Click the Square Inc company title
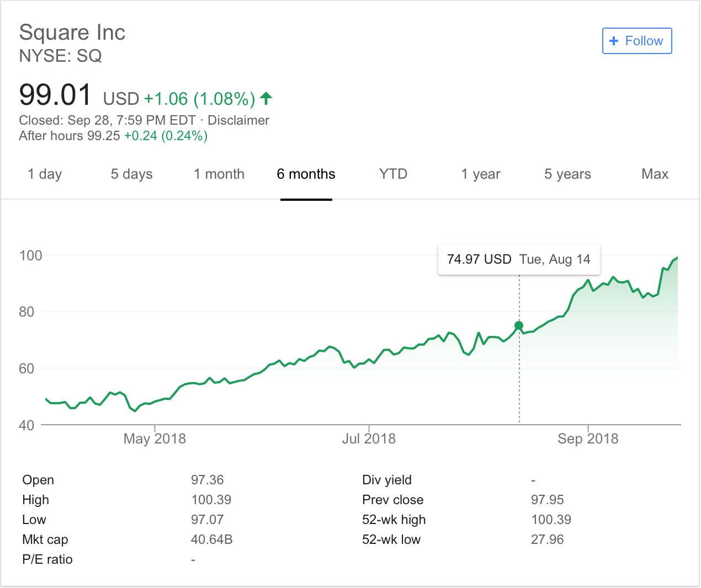Screen dimensions: 701x588 pyautogui.click(x=72, y=33)
